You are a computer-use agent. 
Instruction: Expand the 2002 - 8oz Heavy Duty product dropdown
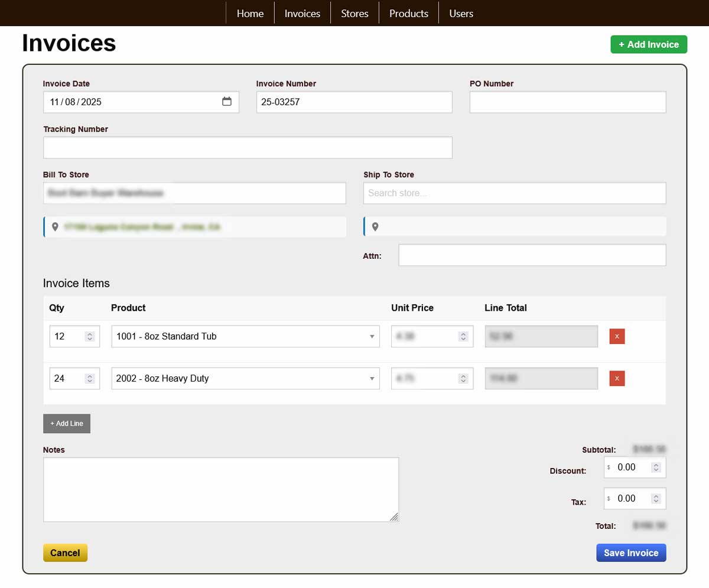coord(372,378)
